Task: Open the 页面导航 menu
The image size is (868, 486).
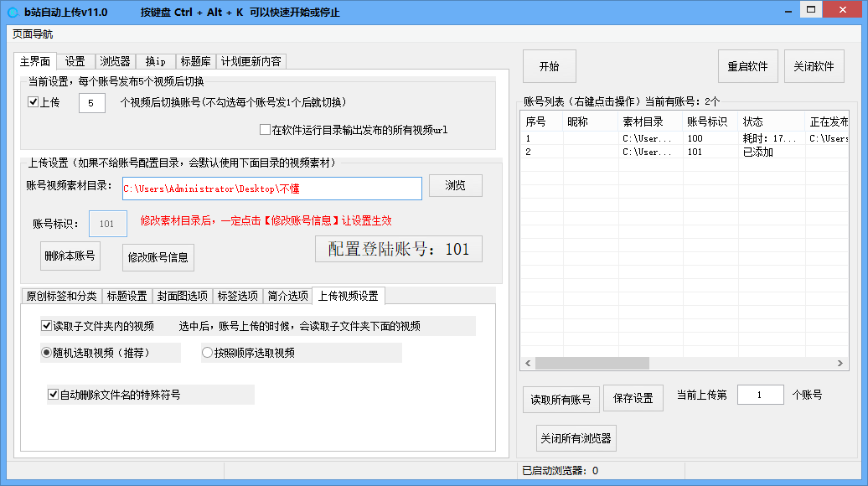Action: (x=33, y=34)
